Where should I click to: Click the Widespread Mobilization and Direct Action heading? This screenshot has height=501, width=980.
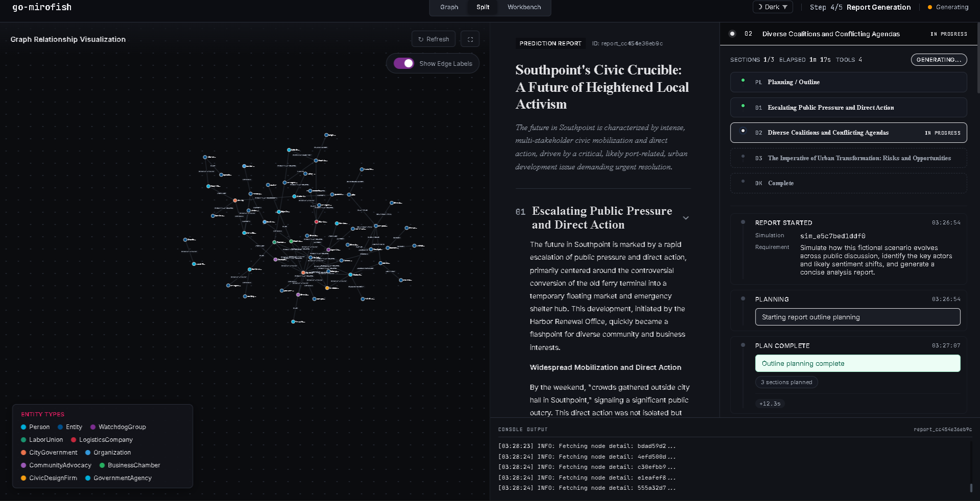coord(605,367)
